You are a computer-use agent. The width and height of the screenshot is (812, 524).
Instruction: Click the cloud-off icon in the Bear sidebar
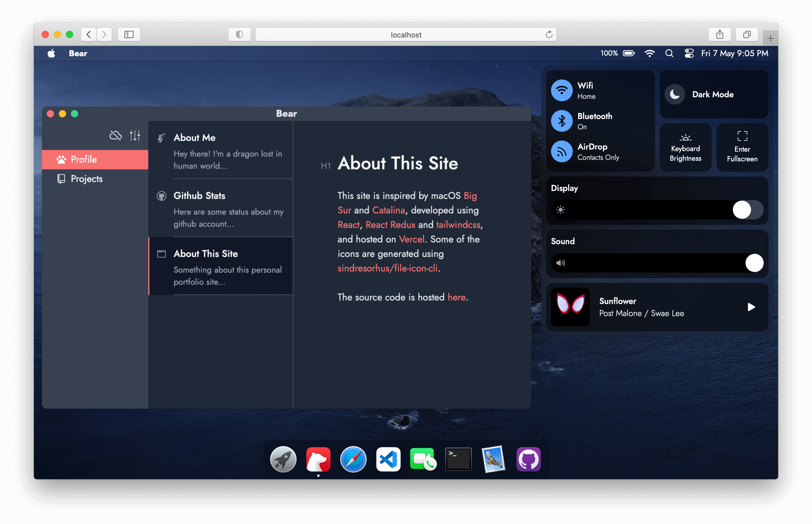pyautogui.click(x=115, y=135)
